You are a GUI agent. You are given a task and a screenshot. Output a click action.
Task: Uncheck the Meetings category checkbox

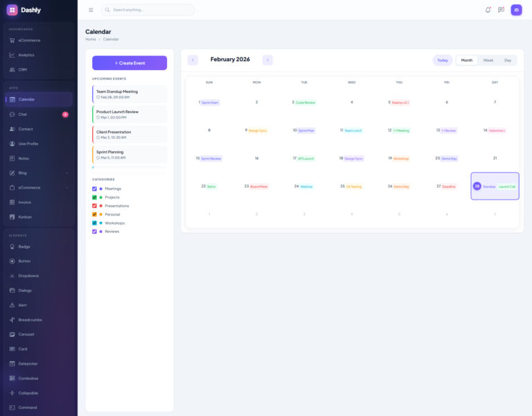click(94, 189)
